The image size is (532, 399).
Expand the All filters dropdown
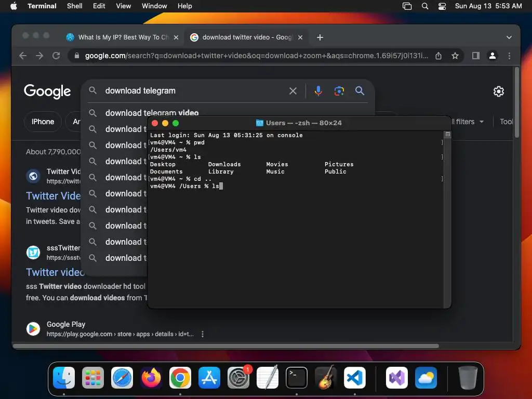coord(468,122)
